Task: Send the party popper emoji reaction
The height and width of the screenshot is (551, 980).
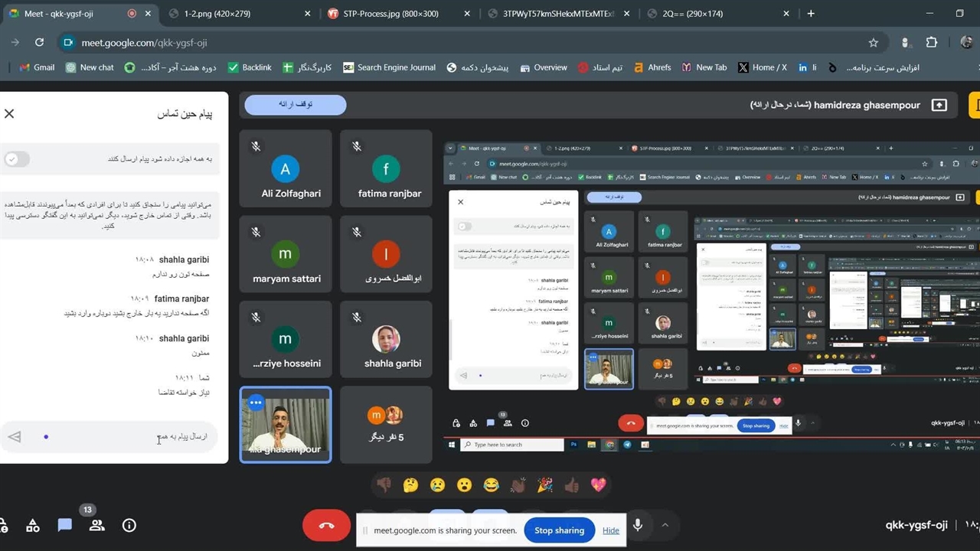Action: pyautogui.click(x=544, y=484)
